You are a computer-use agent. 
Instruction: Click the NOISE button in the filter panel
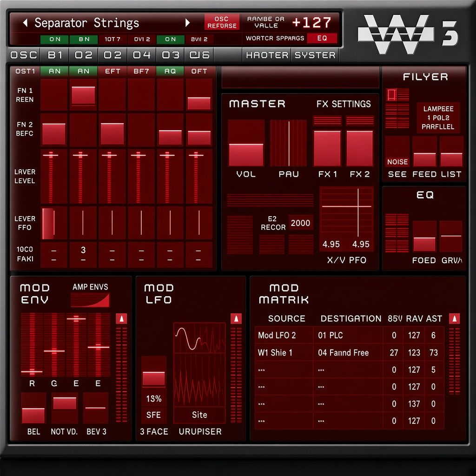click(x=397, y=162)
